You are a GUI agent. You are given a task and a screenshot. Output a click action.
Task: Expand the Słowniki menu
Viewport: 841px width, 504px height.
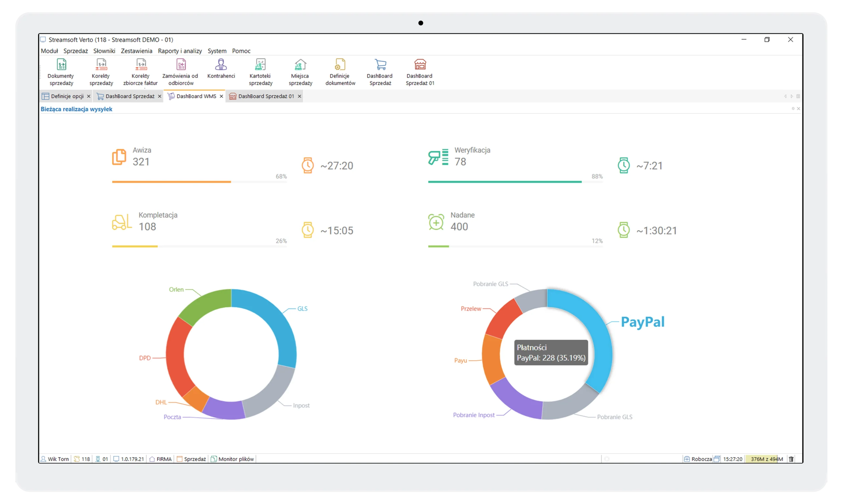click(x=104, y=51)
